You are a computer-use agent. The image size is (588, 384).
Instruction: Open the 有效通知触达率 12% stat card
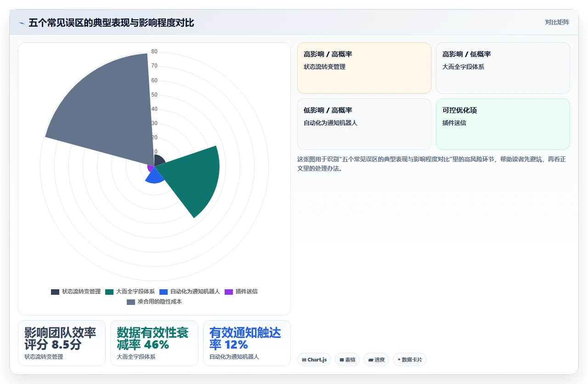(247, 343)
